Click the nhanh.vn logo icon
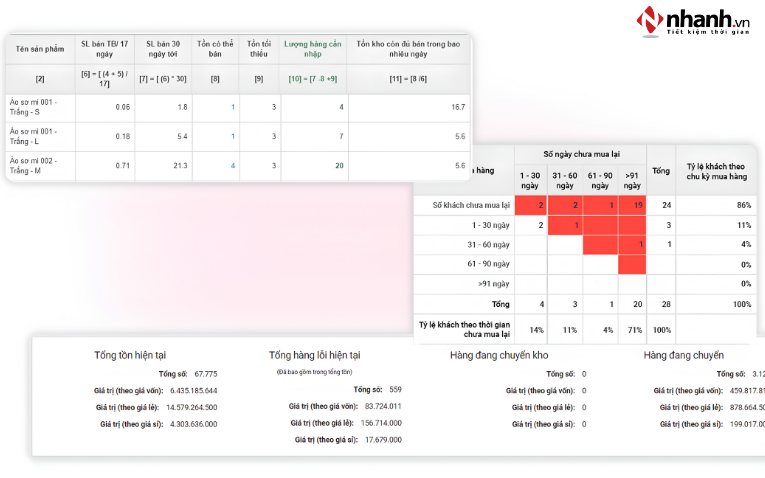This screenshot has width=765, height=478. [x=649, y=21]
